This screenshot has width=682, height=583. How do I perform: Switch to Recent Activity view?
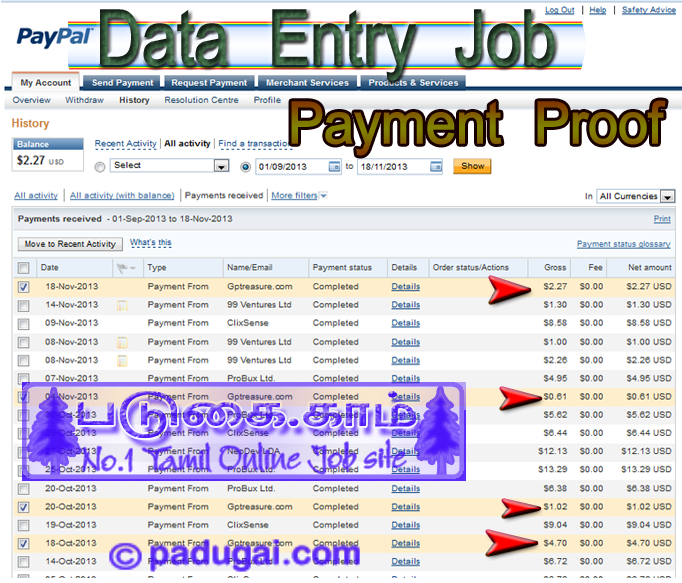tap(126, 144)
